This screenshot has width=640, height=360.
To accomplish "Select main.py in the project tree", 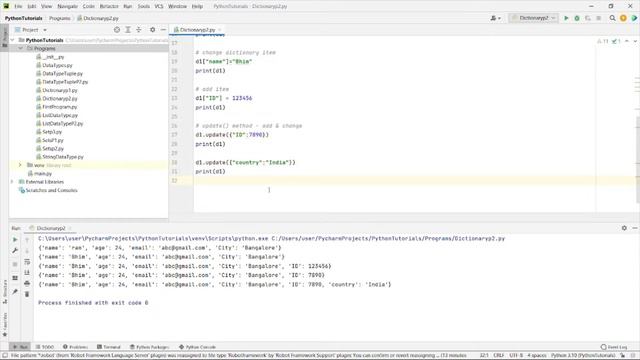I will [x=42, y=173].
